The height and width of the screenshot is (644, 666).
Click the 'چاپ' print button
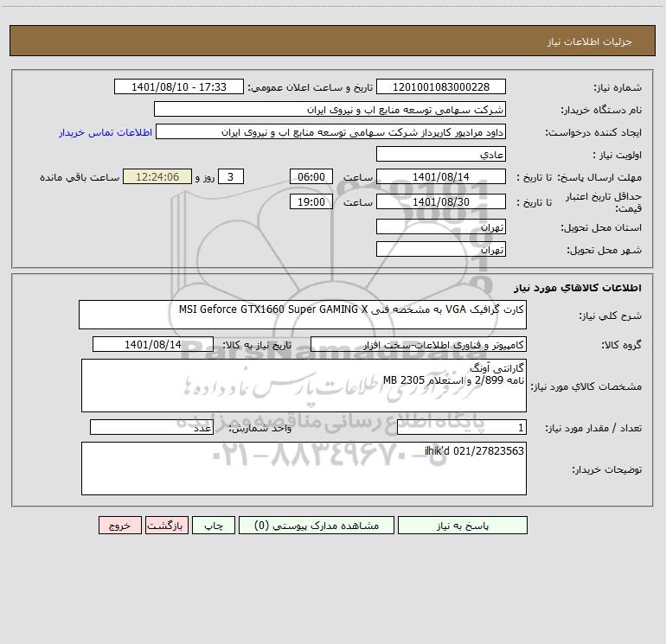pyautogui.click(x=214, y=525)
